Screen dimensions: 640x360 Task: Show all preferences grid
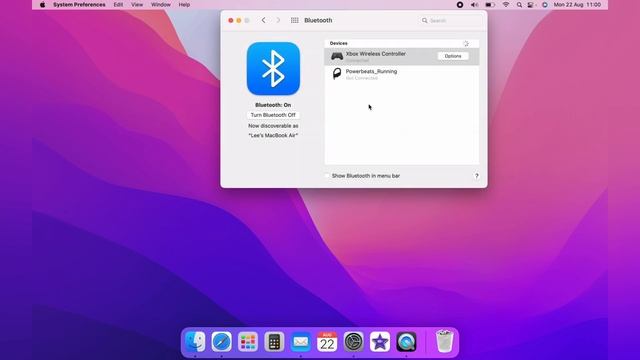pos(294,20)
